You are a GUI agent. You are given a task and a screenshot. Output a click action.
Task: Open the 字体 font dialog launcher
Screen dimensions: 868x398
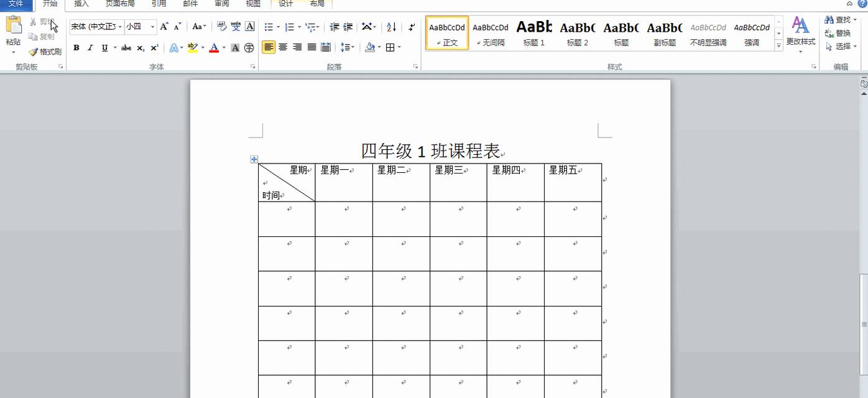pyautogui.click(x=253, y=66)
